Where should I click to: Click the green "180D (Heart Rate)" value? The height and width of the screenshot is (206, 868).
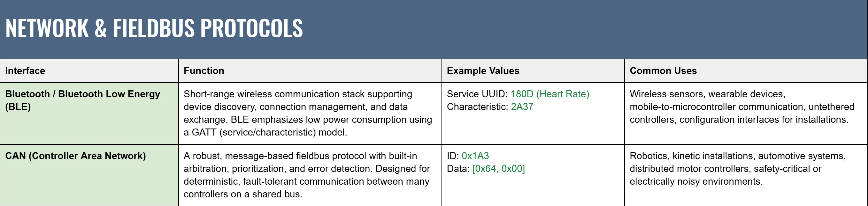tap(550, 94)
